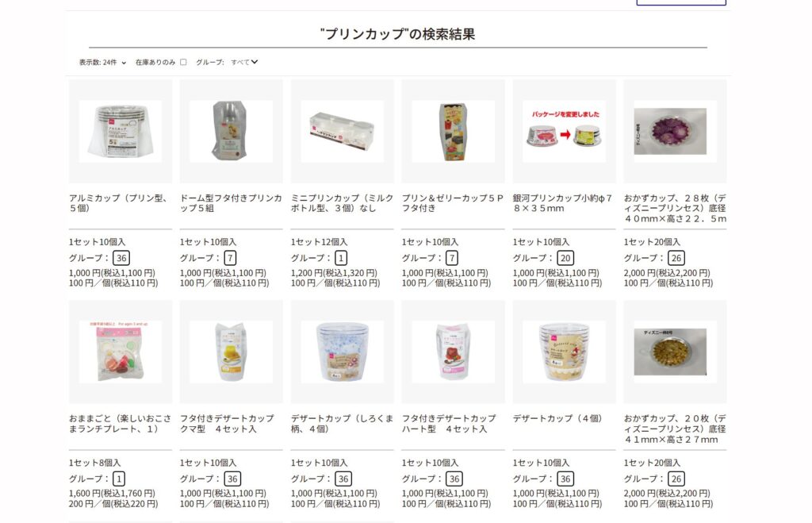Open the おままごと ランチプレート product image

[x=121, y=352]
